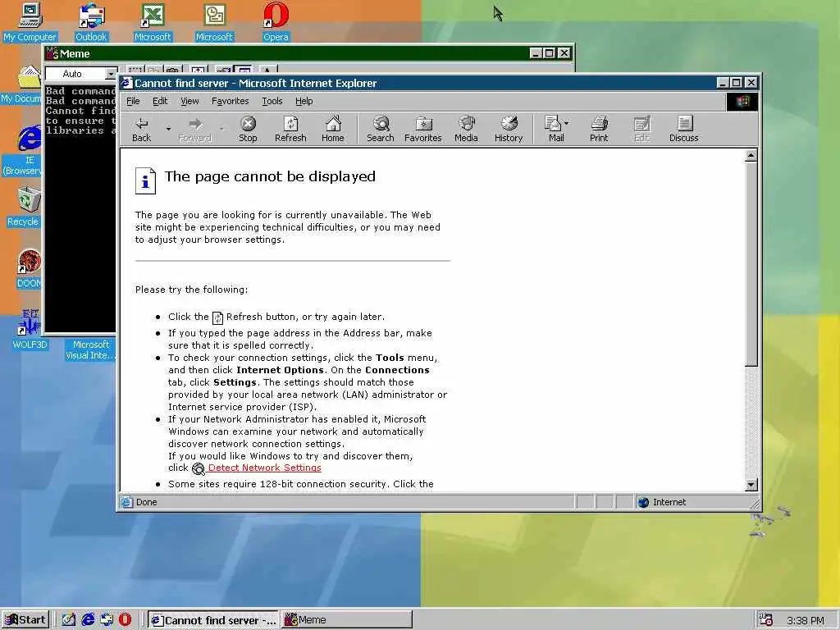
Task: Open the Back button history dropdown arrow
Action: click(x=168, y=129)
